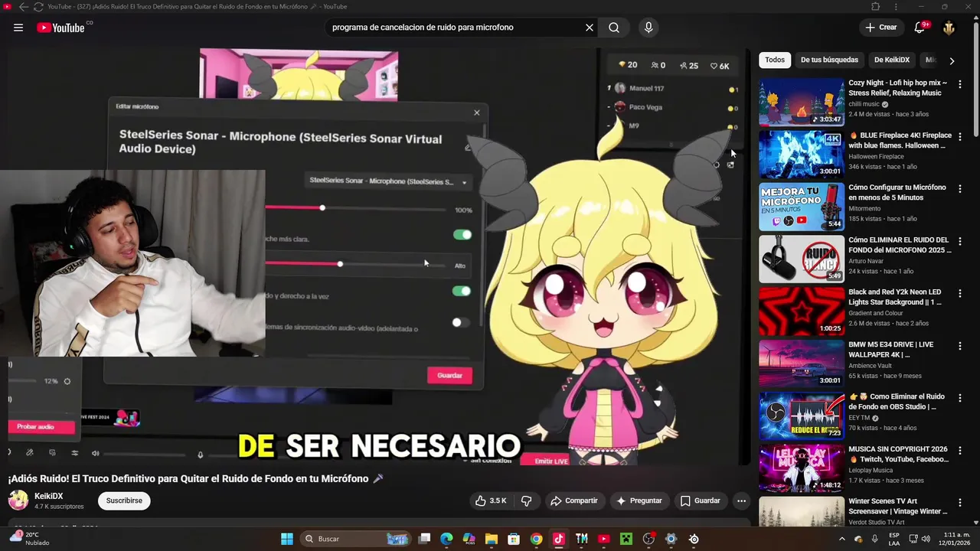Open options for Black and Red Y2k video
Viewport: 980px width, 551px height.
click(960, 293)
